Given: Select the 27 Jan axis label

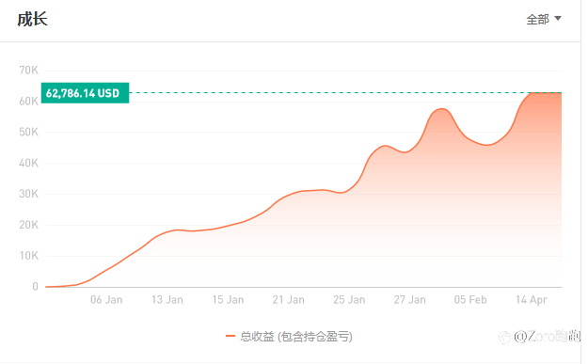Looking at the screenshot, I should pyautogui.click(x=410, y=300).
